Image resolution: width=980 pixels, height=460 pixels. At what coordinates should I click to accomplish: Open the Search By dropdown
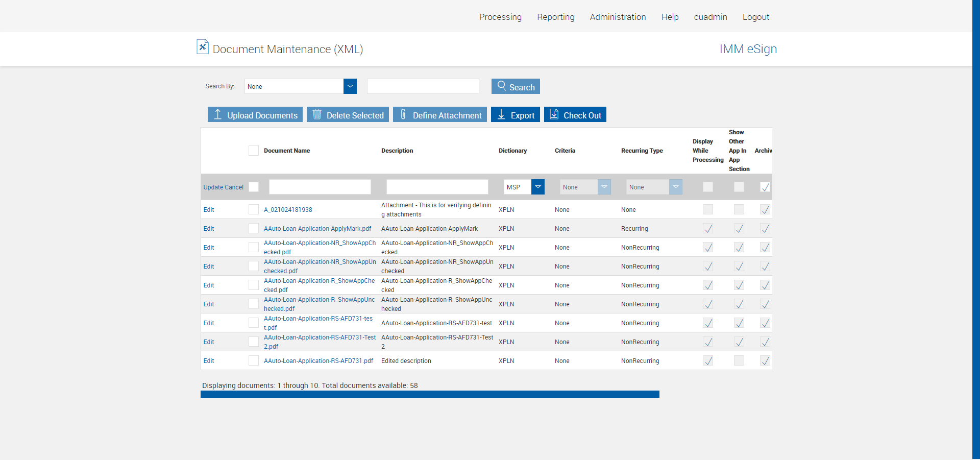click(x=350, y=86)
